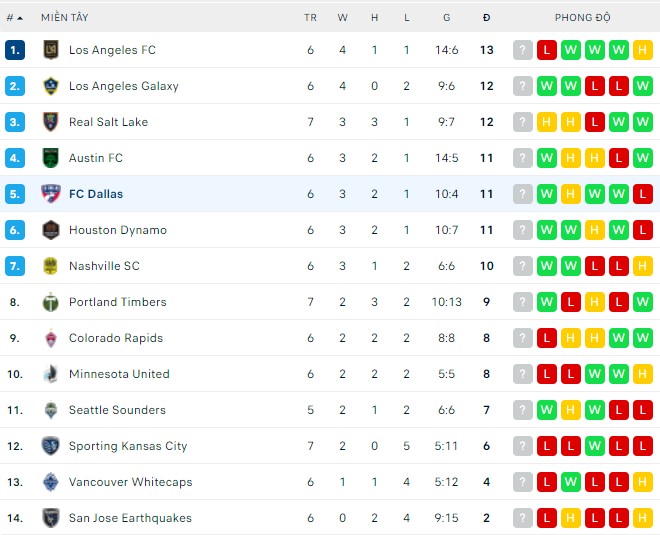Open the Sporting Kansas City team link
Viewport: 660px width, 535px height.
(128, 446)
